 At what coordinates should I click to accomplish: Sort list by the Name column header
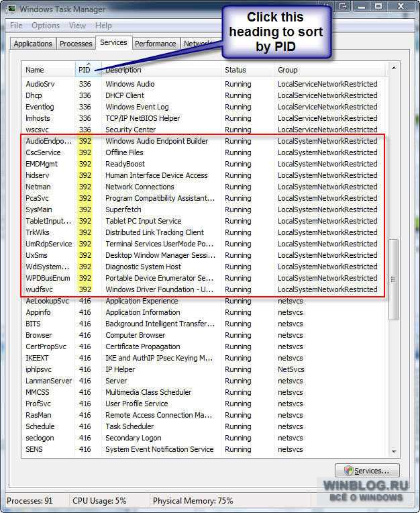pyautogui.click(x=48, y=70)
